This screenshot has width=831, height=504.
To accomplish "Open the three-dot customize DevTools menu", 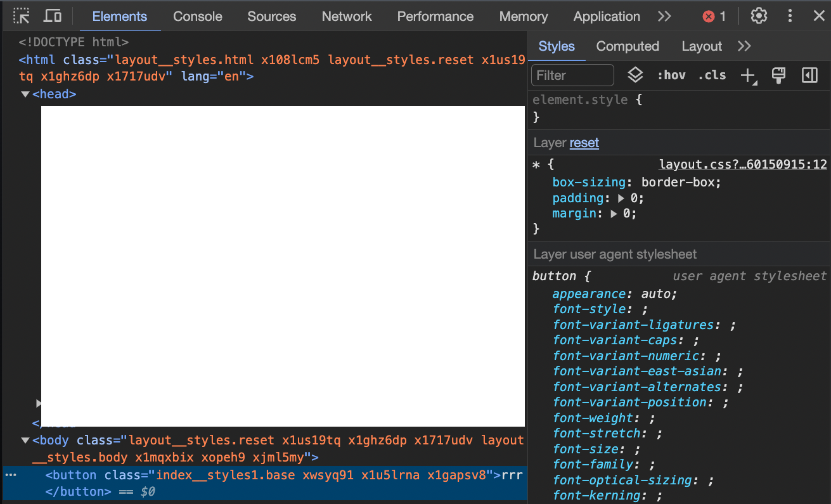I will click(790, 16).
